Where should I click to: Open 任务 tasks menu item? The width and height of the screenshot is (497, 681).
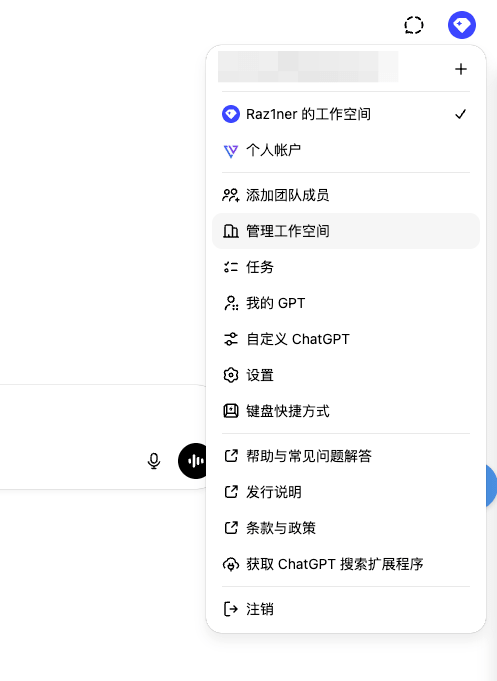346,267
